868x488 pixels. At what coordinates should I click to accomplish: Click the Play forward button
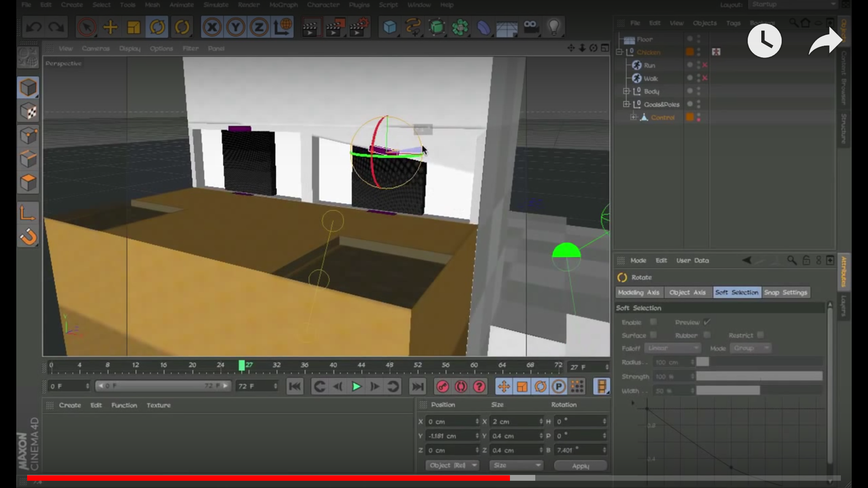pyautogui.click(x=356, y=387)
